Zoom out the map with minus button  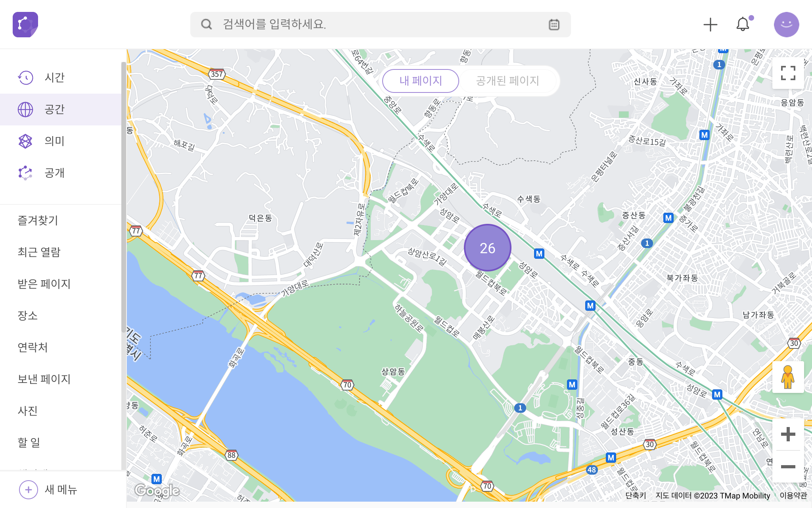click(788, 467)
